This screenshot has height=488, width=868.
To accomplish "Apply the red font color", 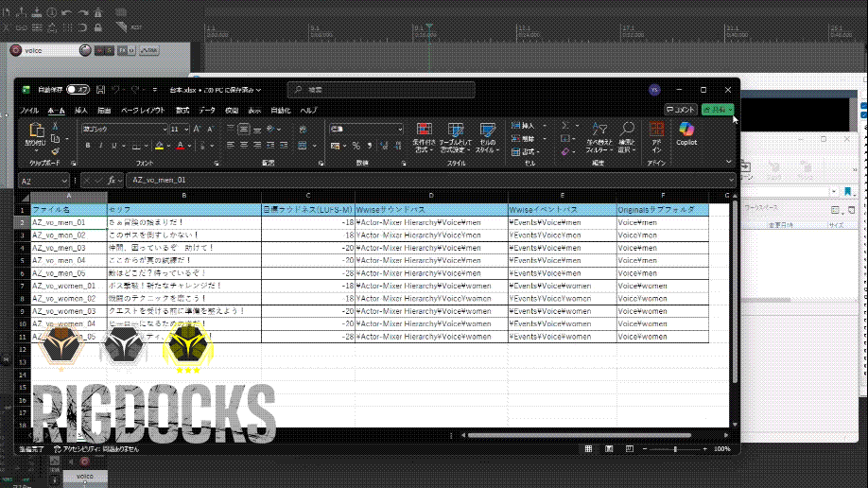I will click(181, 146).
